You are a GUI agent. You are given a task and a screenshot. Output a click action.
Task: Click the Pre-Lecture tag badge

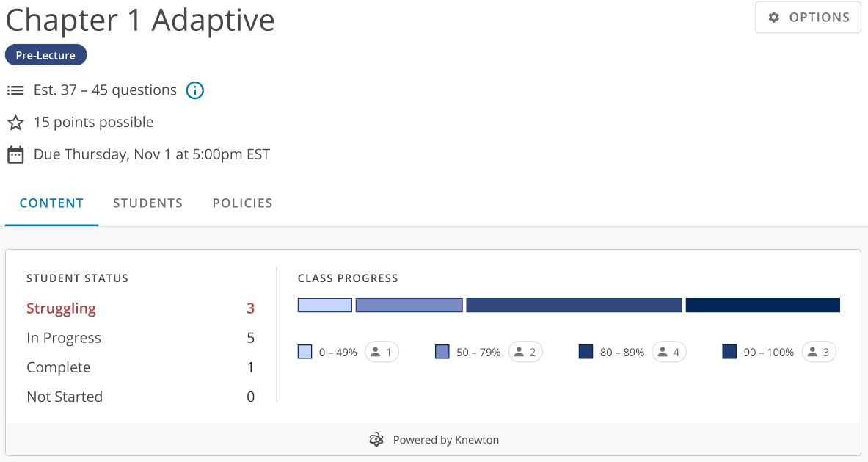[45, 55]
